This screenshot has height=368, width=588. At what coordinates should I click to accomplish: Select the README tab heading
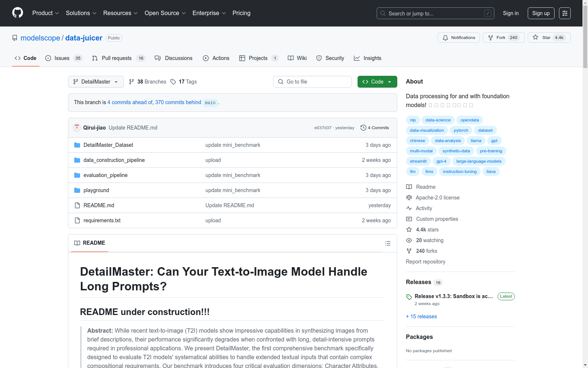[90, 243]
